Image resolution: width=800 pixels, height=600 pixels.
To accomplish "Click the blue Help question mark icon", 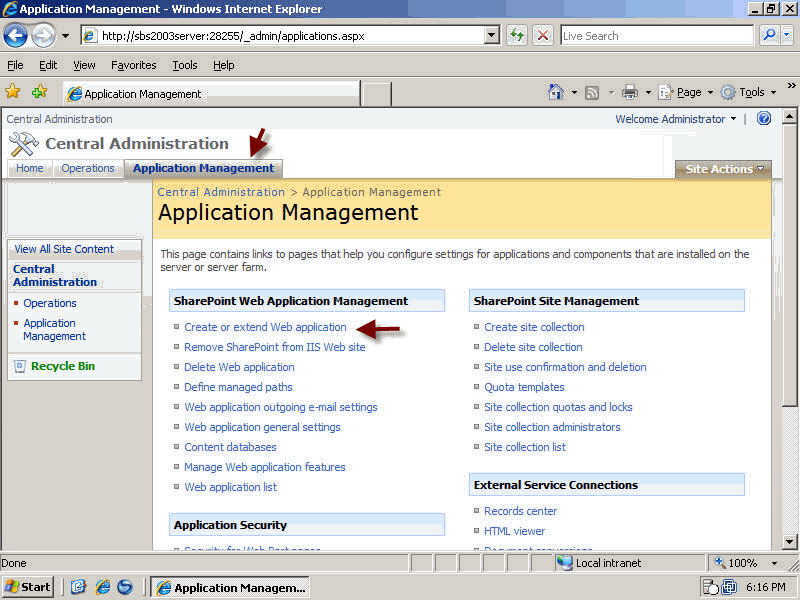I will [764, 118].
